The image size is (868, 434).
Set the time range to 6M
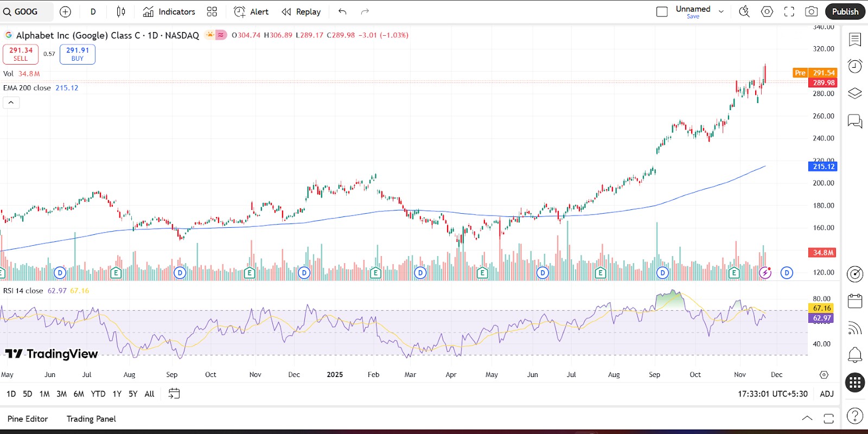point(79,394)
